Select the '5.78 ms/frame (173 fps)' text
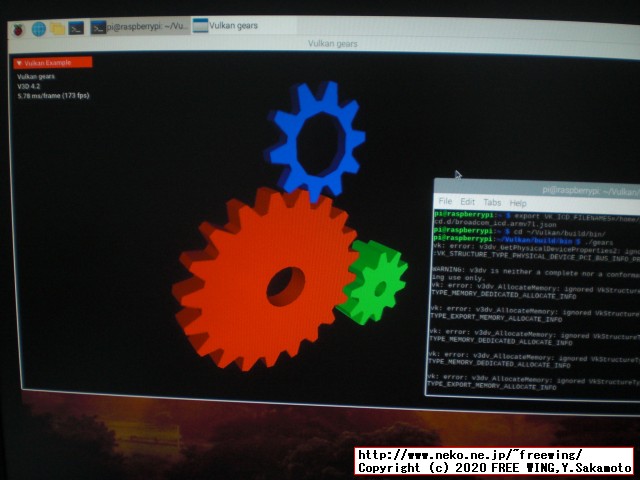Viewport: 640px width, 480px height. click(x=53, y=96)
